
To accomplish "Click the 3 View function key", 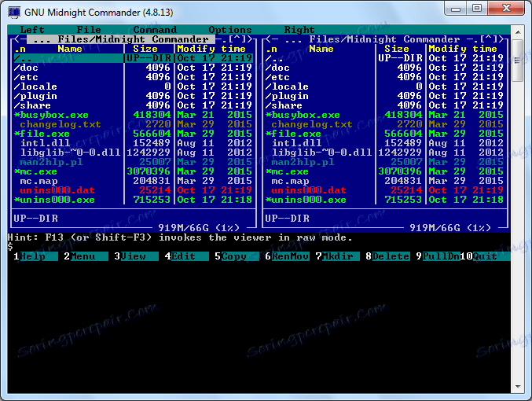I will pyautogui.click(x=136, y=256).
